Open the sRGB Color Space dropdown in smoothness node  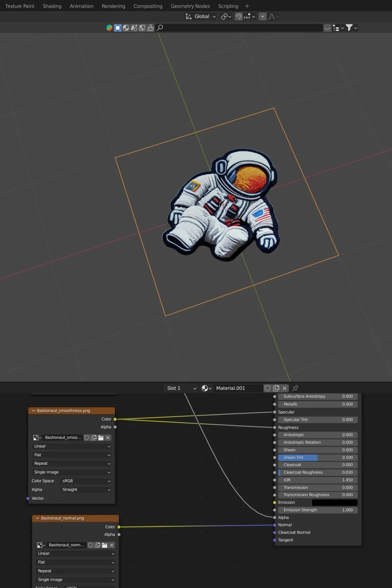point(86,481)
